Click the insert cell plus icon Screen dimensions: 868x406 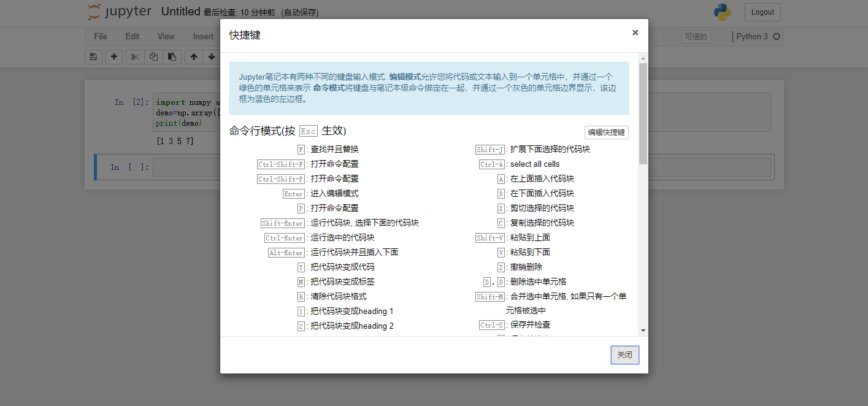[114, 56]
